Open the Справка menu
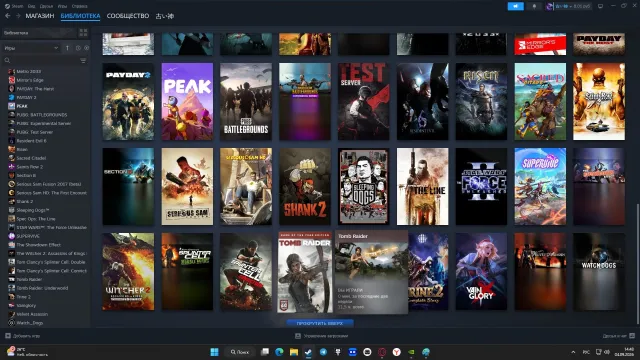The image size is (640, 360). (x=79, y=6)
